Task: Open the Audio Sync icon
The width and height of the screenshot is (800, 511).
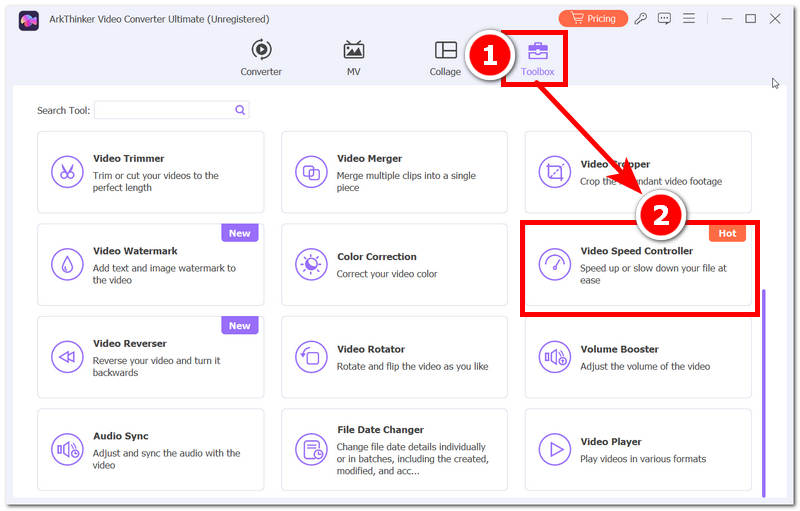Action: tap(67, 449)
